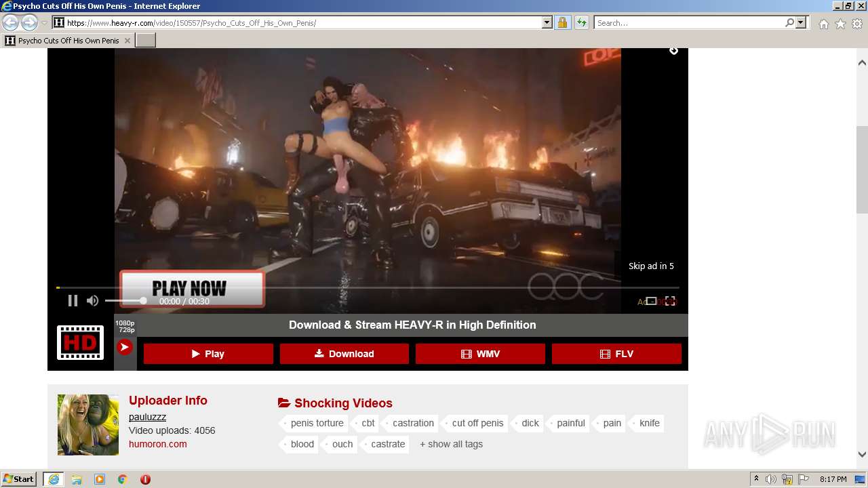Click the taskbar clock showing 8:17 PM
This screenshot has height=488, width=868.
point(833,479)
